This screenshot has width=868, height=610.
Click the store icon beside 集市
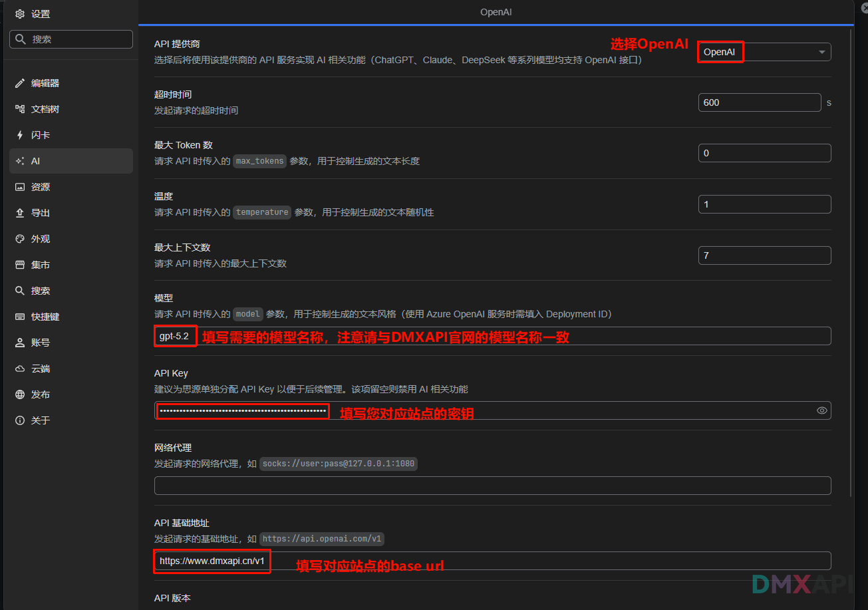pyautogui.click(x=20, y=265)
